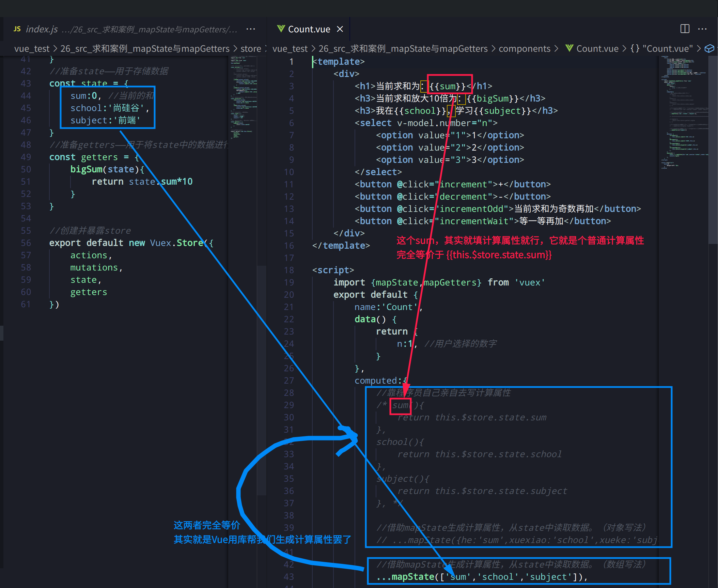Viewport: 718px width, 588px height.
Task: Open '26_src_求和案例' breadcrumb in left editor
Action: coord(145,49)
